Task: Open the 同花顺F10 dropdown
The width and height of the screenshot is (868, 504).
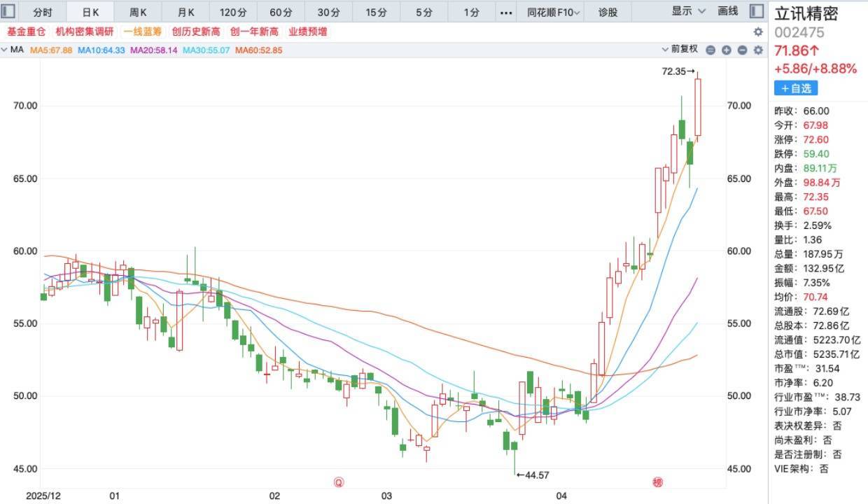Action: coord(554,12)
